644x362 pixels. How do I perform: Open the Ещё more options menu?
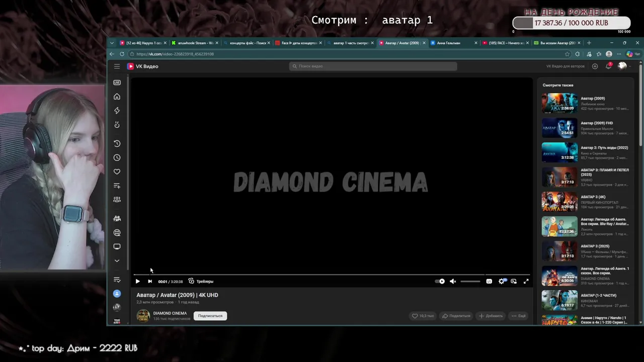[x=519, y=316]
